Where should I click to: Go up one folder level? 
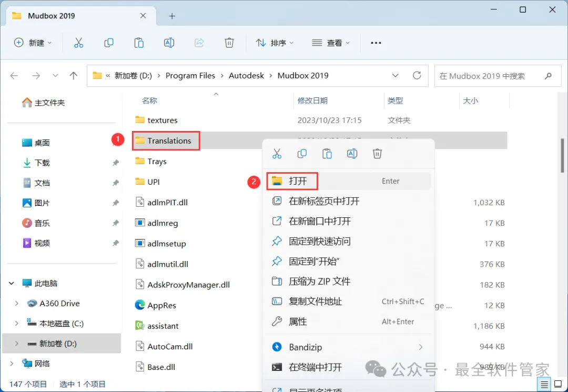tap(74, 76)
